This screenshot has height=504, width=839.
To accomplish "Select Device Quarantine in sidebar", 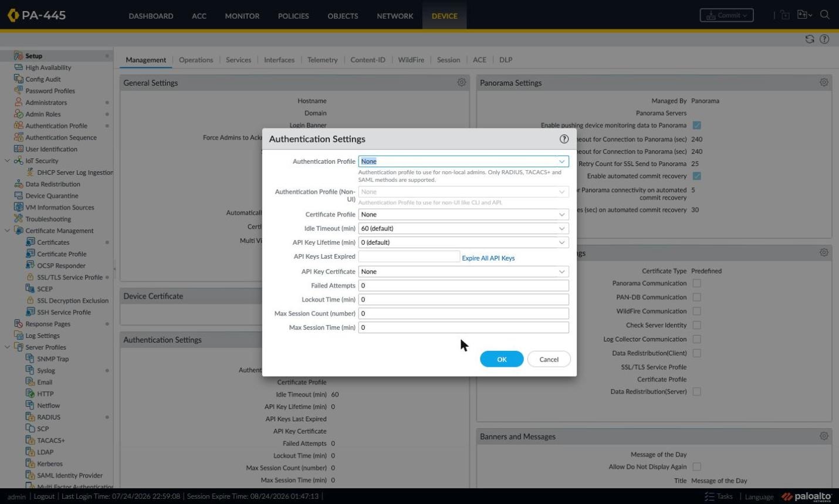I will point(52,196).
